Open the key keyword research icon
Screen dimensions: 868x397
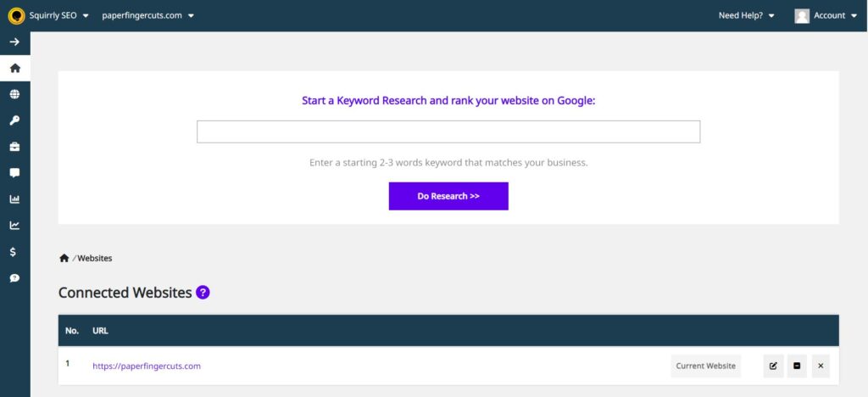(15, 120)
